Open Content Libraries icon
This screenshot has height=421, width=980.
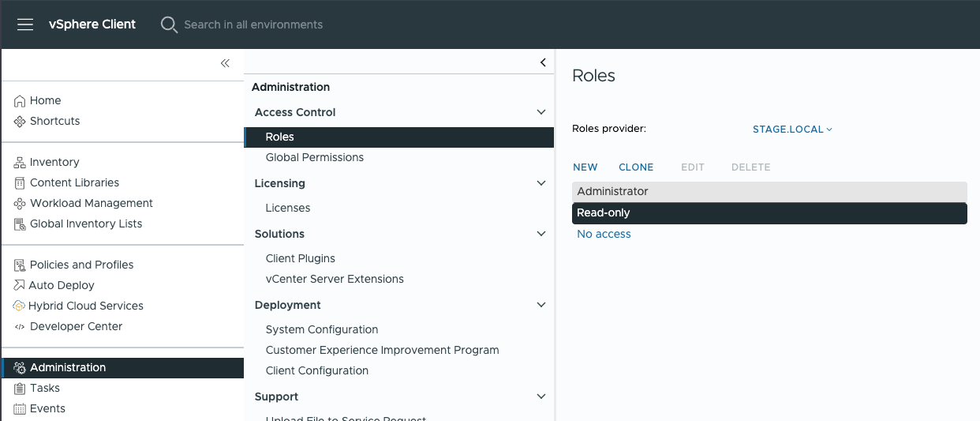[x=20, y=183]
